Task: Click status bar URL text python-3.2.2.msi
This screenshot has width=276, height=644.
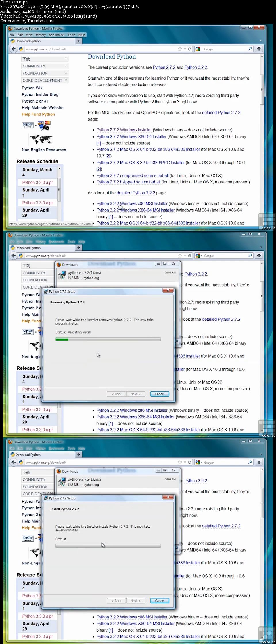Action: point(50,224)
